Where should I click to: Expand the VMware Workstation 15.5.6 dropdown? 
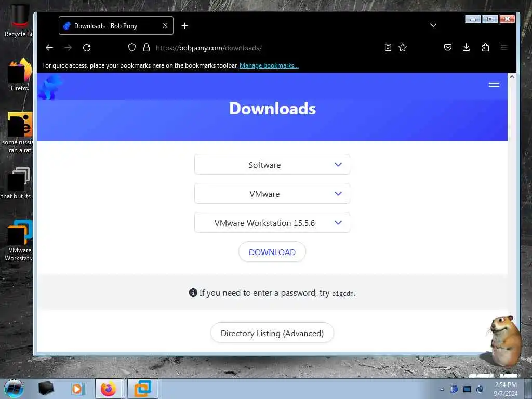point(272,223)
